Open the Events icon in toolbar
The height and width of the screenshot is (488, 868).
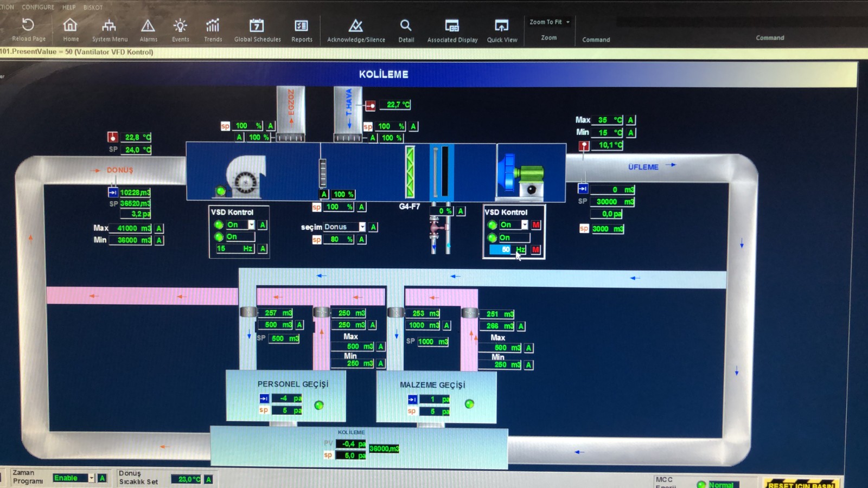point(180,25)
